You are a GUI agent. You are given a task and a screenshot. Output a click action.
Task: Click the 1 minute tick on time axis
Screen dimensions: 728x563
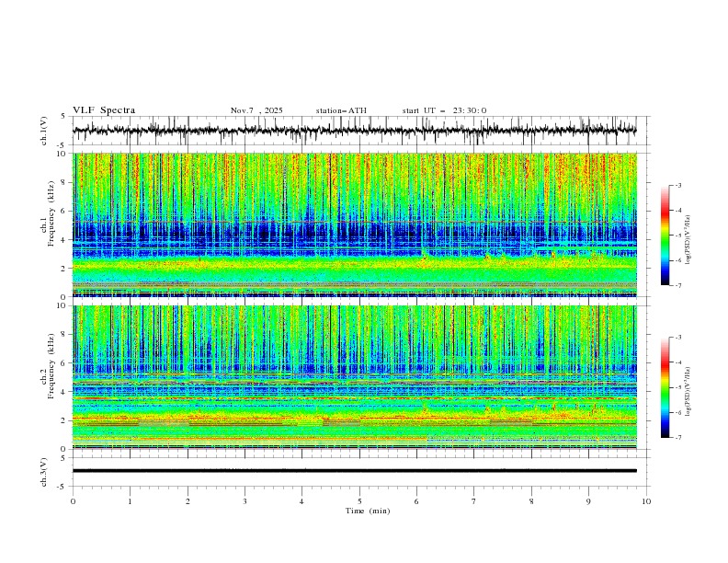tap(130, 501)
